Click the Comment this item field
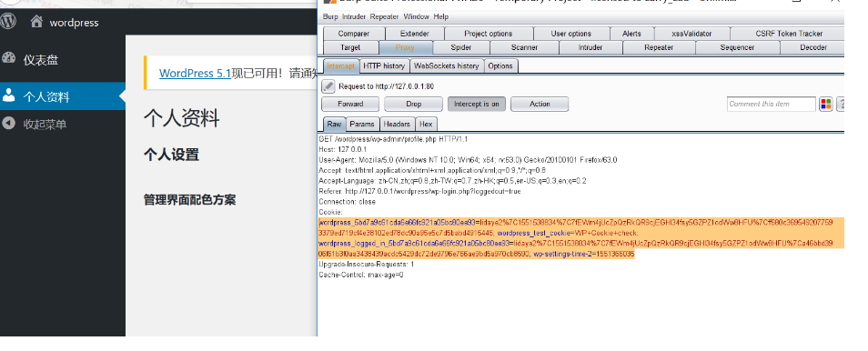 tap(772, 104)
